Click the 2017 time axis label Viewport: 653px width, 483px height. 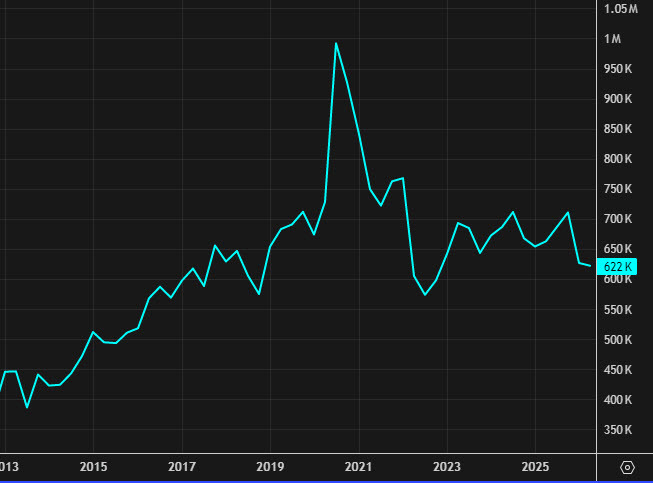click(x=182, y=467)
